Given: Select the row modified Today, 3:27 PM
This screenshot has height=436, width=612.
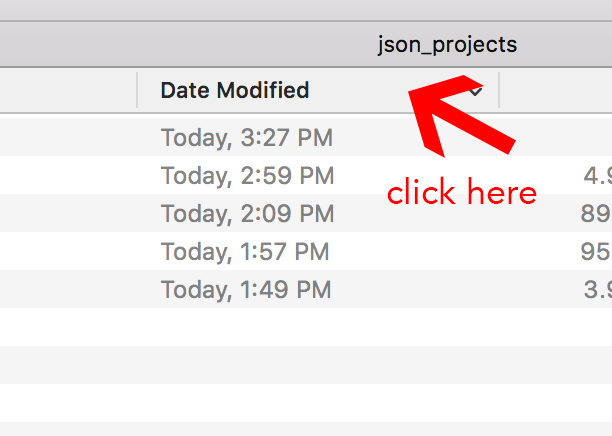Looking at the screenshot, I should (306, 137).
